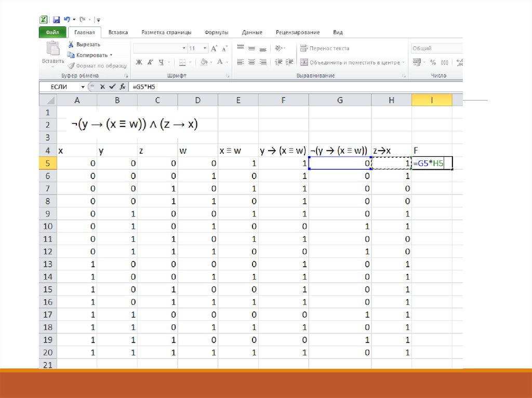Click the Redo arrow icon
Image resolution: width=532 pixels, height=398 pixels.
(x=82, y=19)
